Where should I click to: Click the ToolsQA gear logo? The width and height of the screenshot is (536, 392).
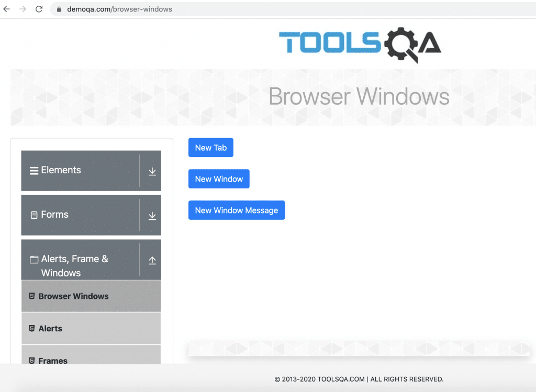[399, 45]
